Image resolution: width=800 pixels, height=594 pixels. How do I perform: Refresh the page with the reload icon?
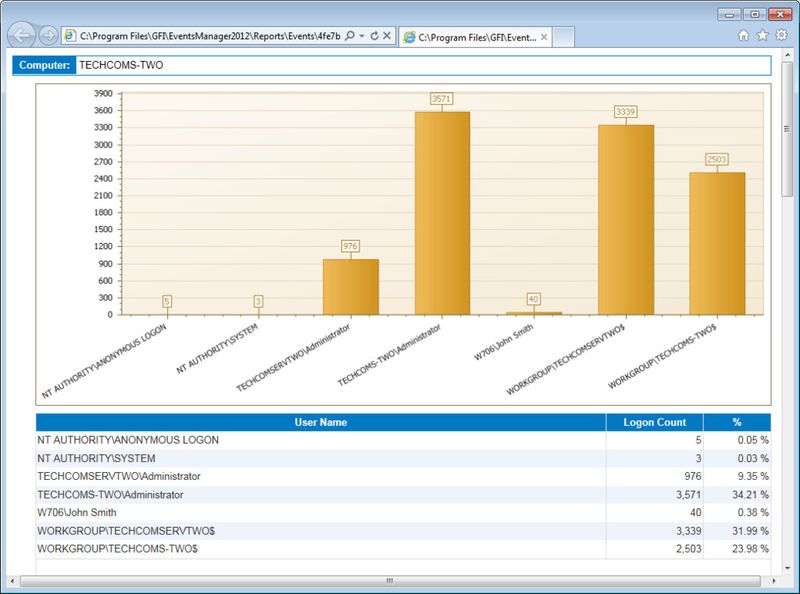374,36
